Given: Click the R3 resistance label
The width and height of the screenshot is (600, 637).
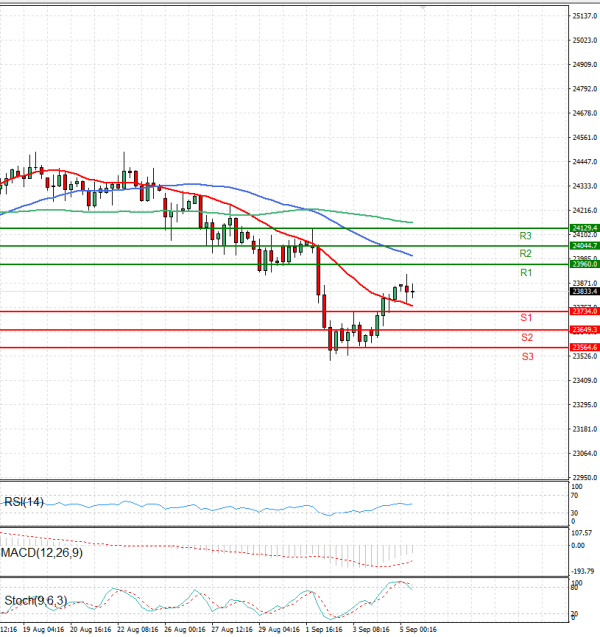Looking at the screenshot, I should pos(525,236).
